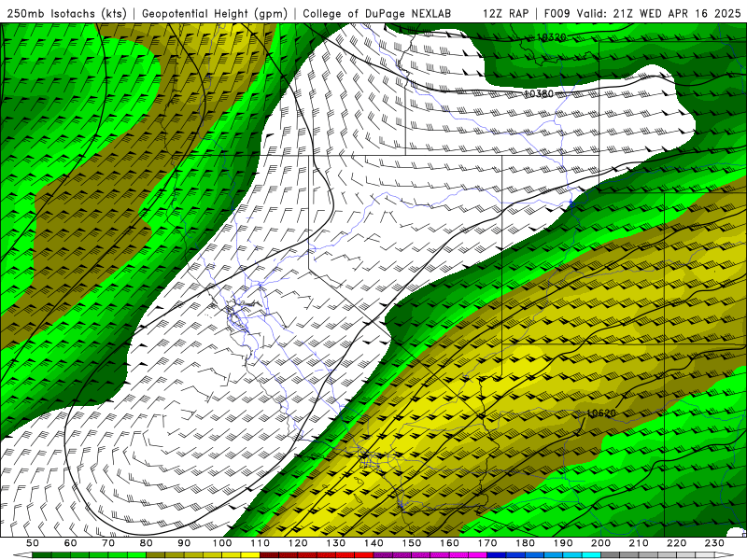
Task: Click the 150 value on color scale
Action: tap(412, 543)
